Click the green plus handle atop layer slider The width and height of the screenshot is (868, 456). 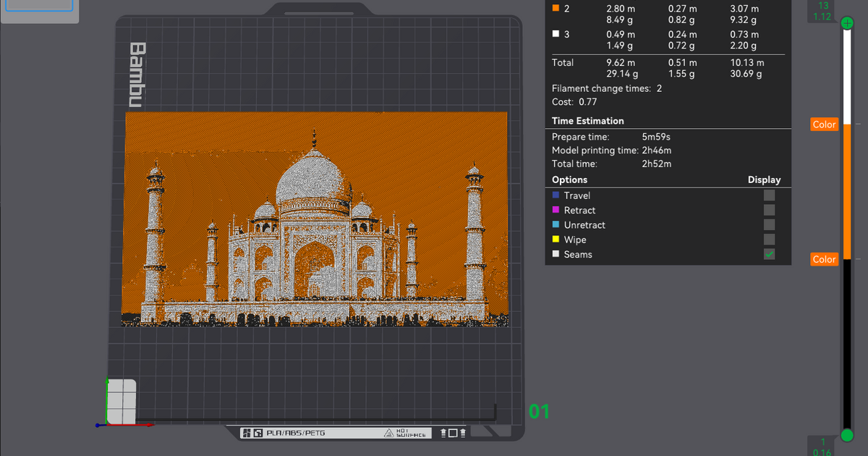click(848, 25)
